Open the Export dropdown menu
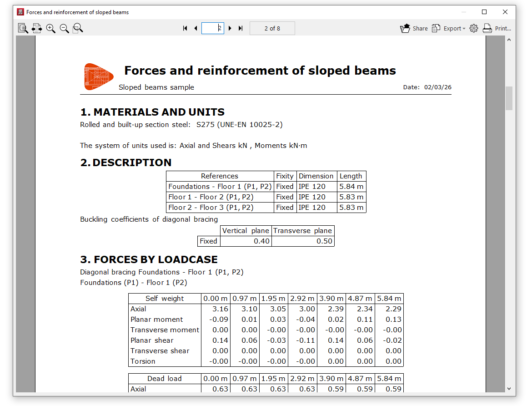The image size is (532, 406). tap(448, 28)
